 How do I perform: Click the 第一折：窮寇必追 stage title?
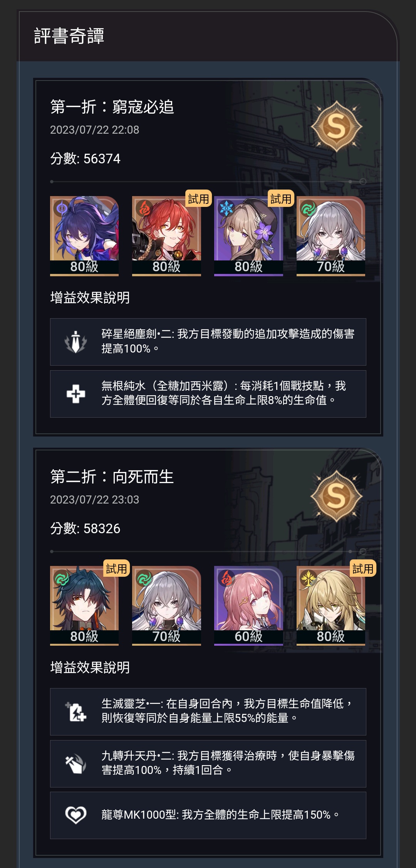tap(112, 107)
